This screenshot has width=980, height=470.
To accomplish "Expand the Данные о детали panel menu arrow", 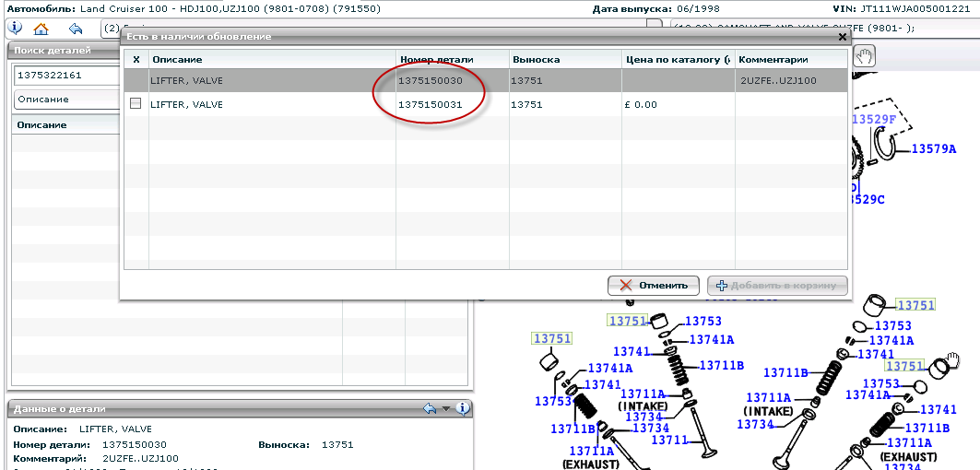I will click(446, 408).
